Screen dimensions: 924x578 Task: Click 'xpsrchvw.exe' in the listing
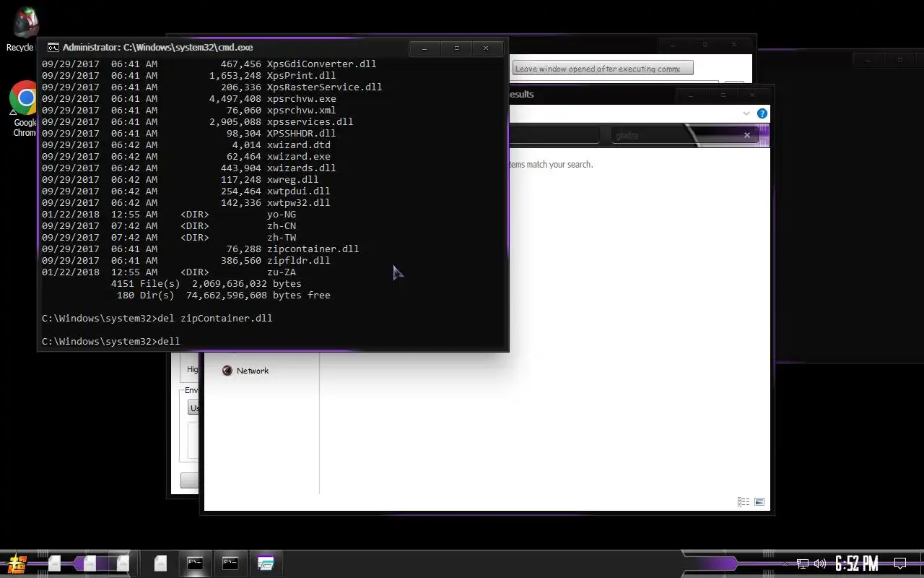pos(301,98)
